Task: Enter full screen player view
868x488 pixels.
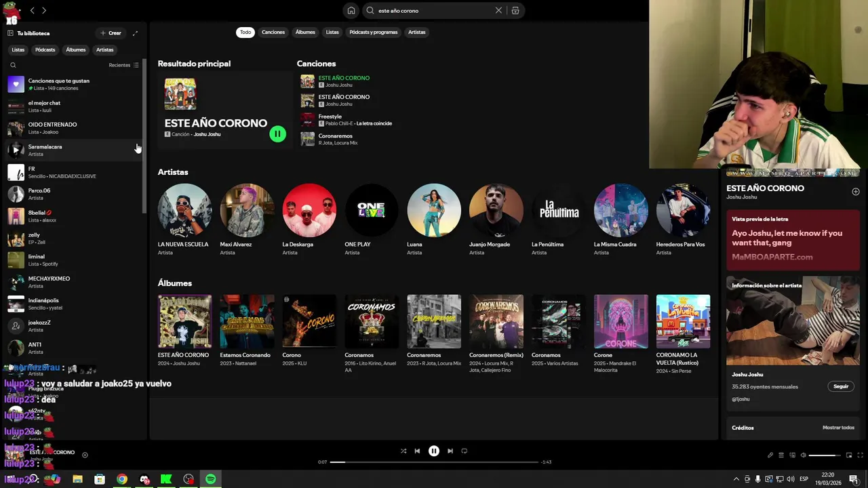Action: 861,455
